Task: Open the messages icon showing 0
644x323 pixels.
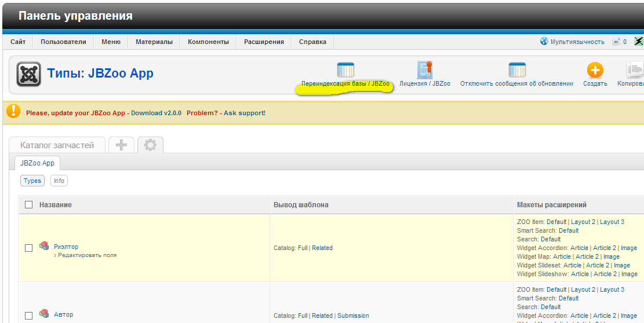Action: (617, 42)
